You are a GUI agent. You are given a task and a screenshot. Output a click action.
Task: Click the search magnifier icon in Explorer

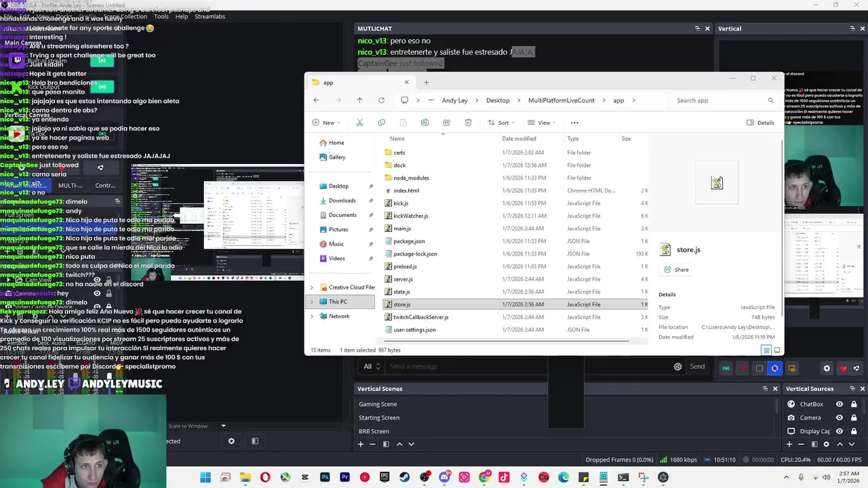click(x=770, y=100)
